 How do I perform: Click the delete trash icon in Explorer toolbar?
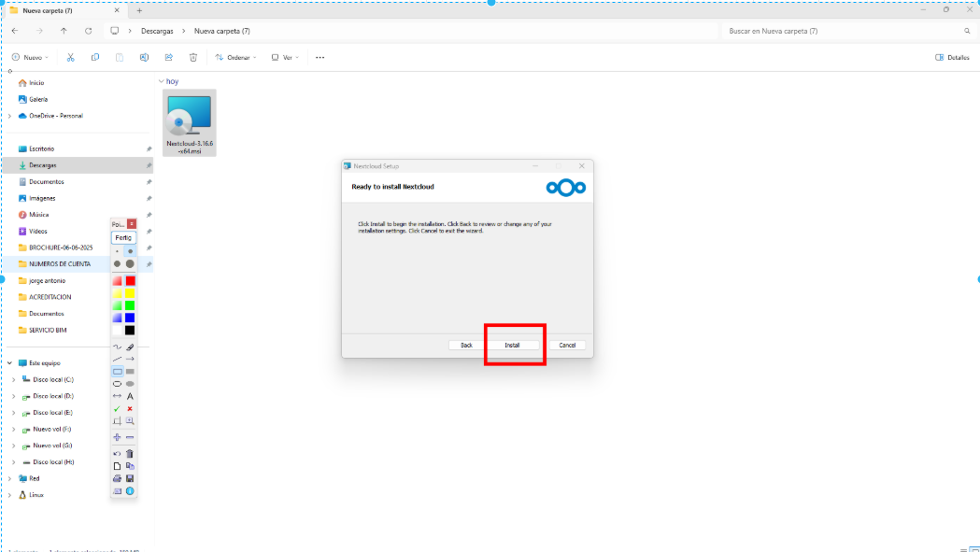[x=193, y=57]
